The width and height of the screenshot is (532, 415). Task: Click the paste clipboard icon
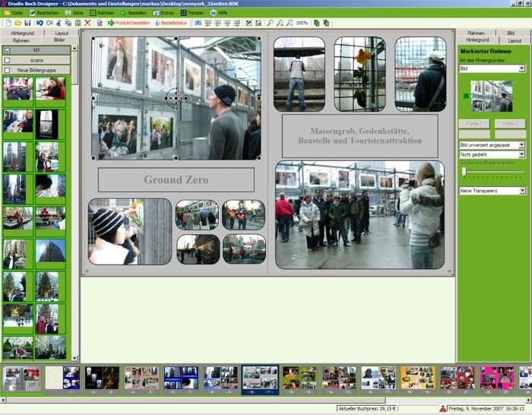(78, 23)
